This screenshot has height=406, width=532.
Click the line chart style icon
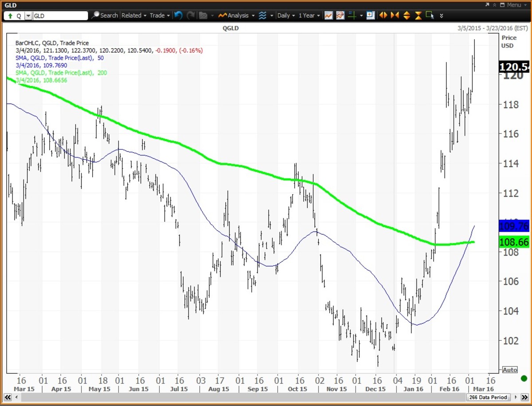329,16
